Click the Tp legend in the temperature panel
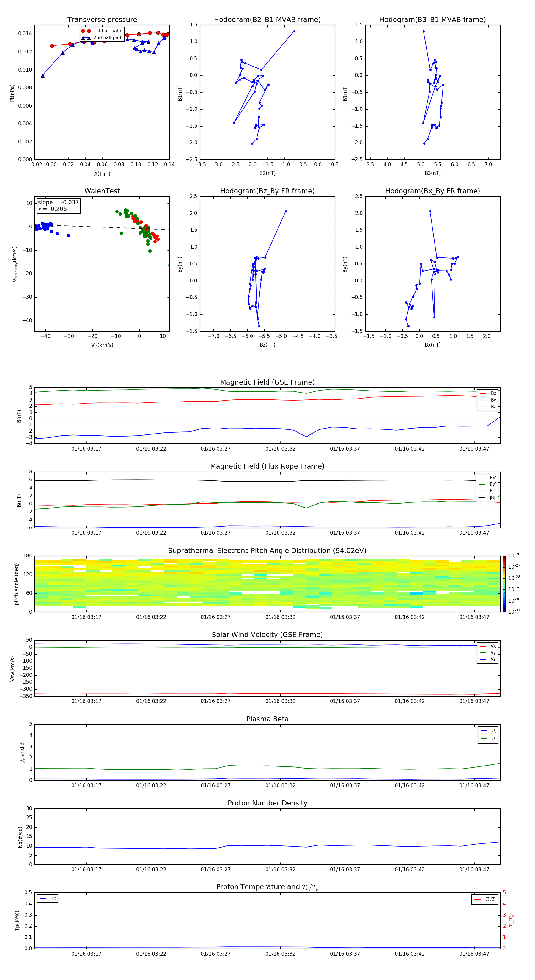The height and width of the screenshot is (980, 535). 48,899
